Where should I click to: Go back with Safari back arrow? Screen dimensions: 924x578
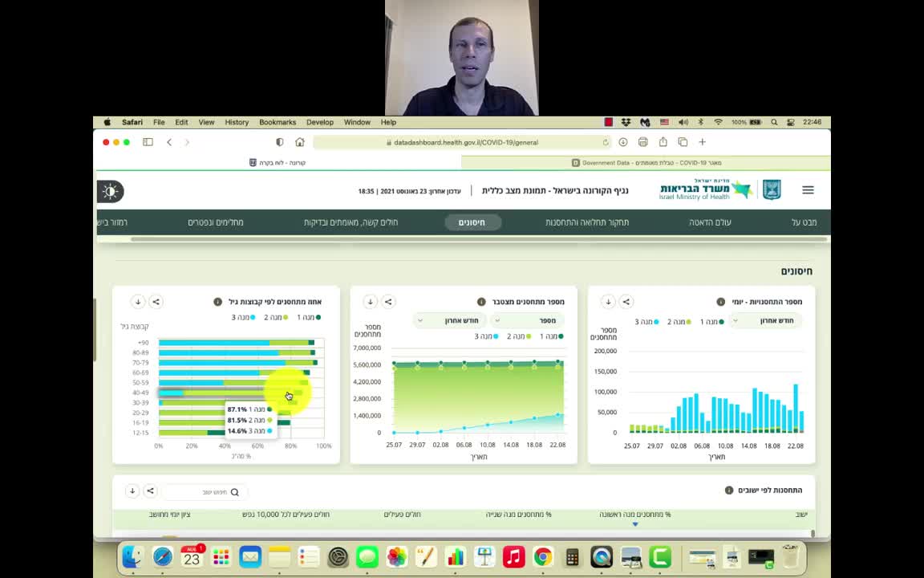169,142
